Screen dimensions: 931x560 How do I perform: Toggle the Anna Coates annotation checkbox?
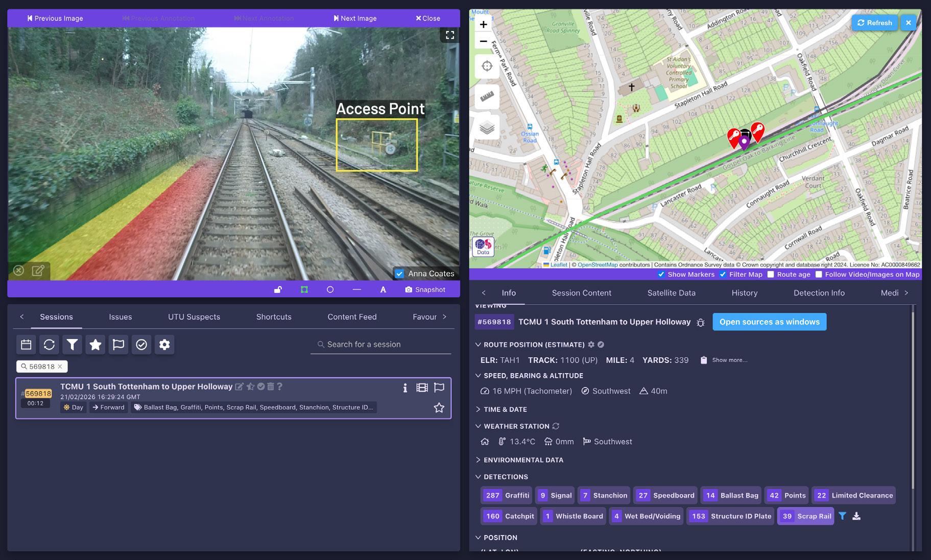tap(399, 274)
